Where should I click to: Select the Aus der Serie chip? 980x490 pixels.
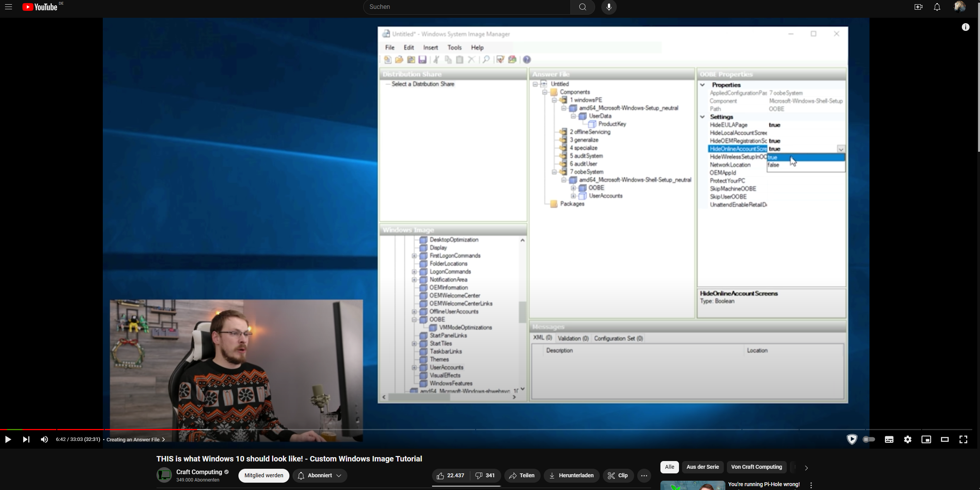pos(702,467)
